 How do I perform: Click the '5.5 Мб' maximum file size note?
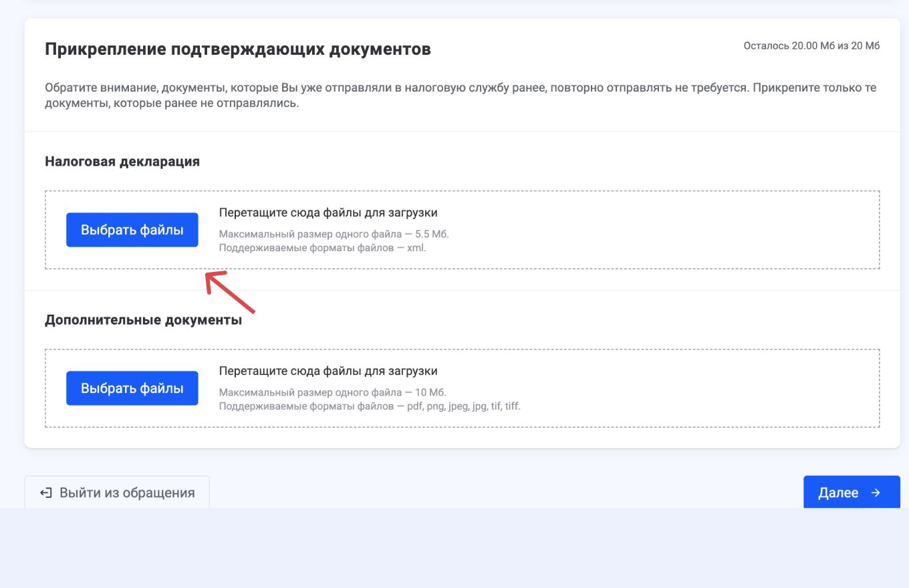334,235
